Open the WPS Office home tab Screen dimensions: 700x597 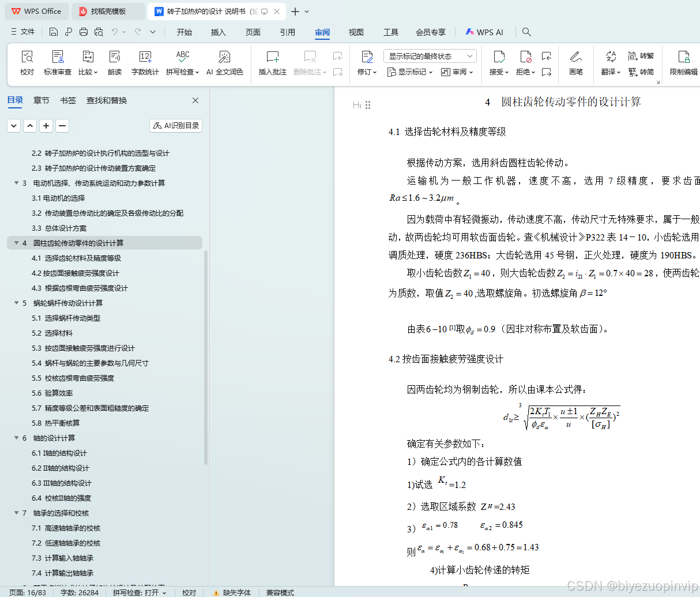[x=36, y=12]
